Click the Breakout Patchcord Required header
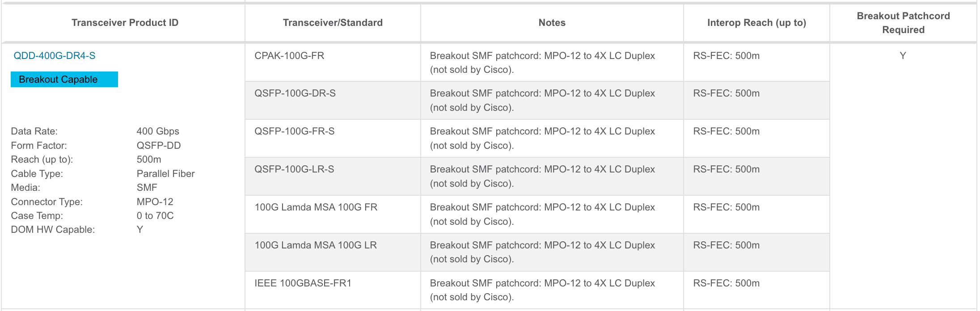Screen dimensions: 980x311 pos(903,23)
